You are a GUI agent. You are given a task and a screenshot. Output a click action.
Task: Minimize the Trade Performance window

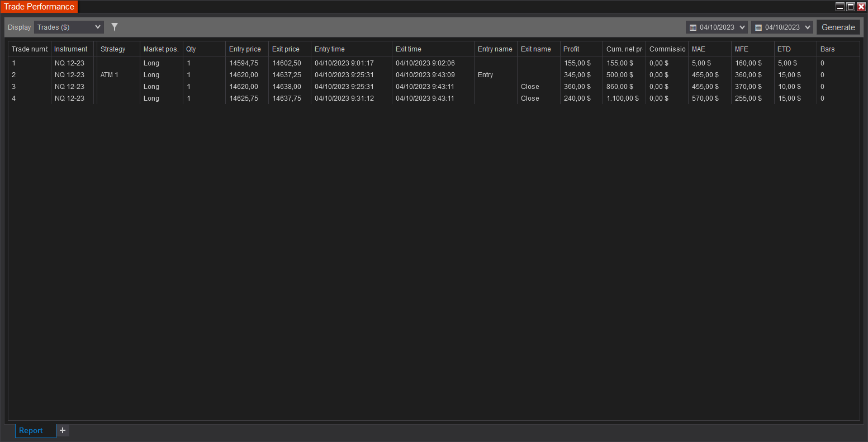click(x=840, y=7)
